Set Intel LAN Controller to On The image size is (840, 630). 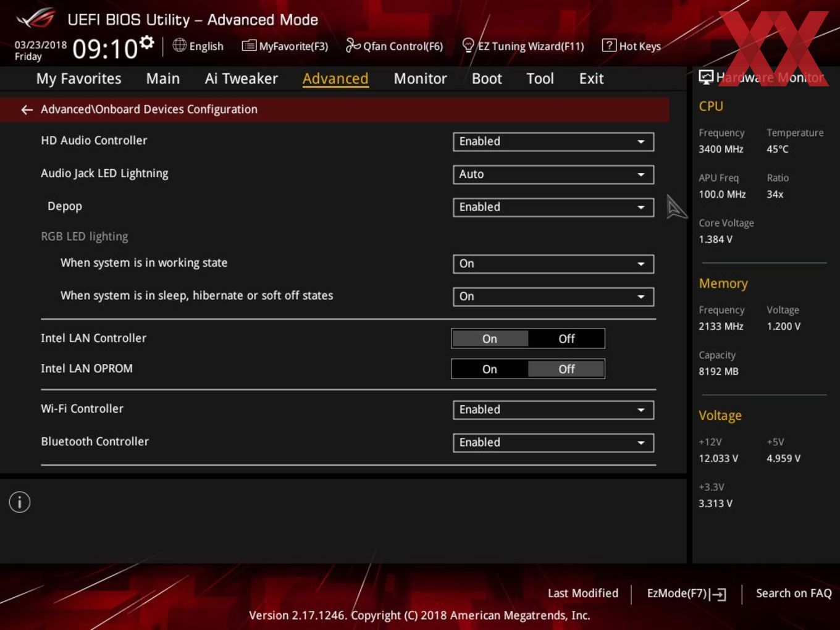click(490, 338)
